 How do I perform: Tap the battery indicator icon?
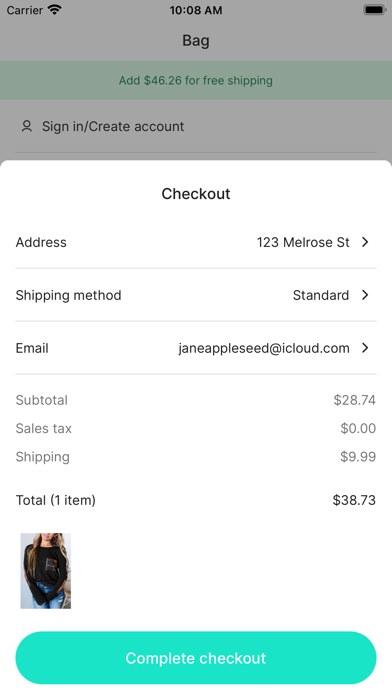[x=374, y=10]
